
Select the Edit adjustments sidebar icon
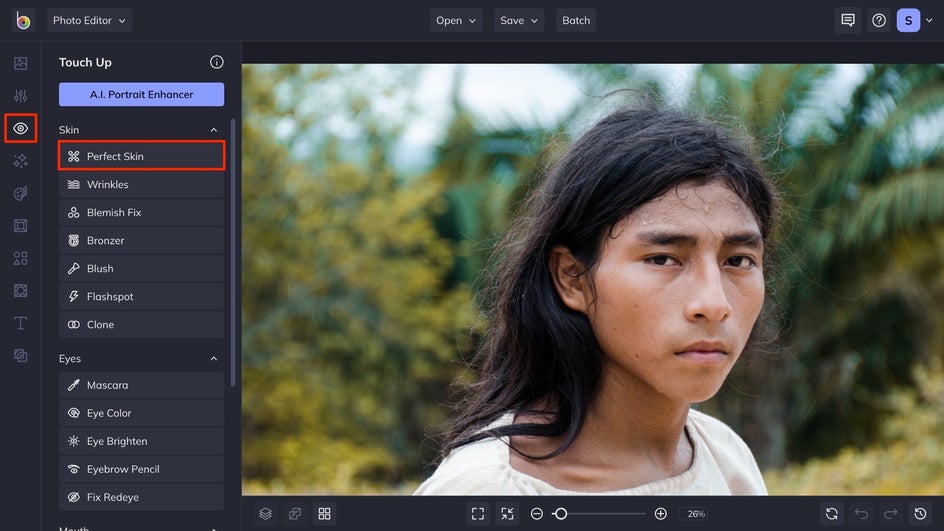[x=20, y=96]
